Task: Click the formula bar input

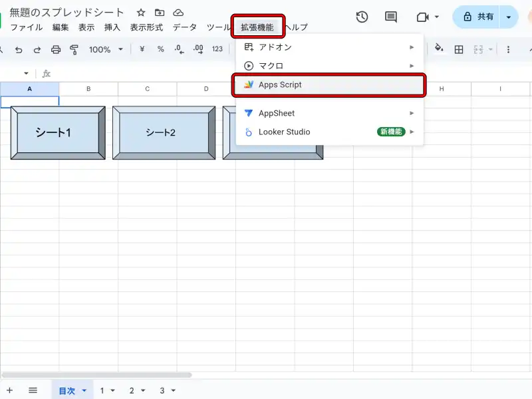Action: 292,73
